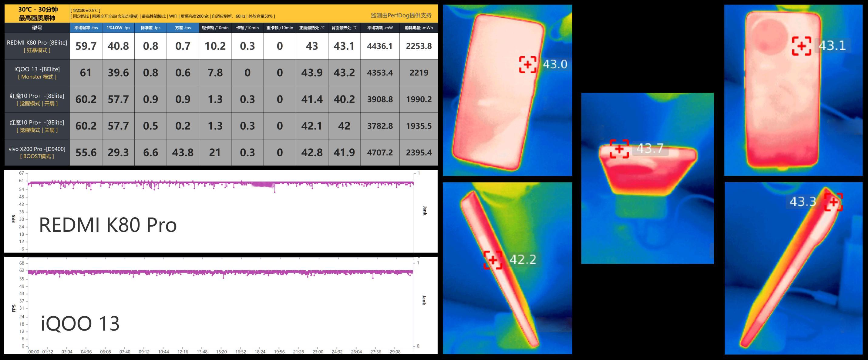This screenshot has width=868, height=360.
Task: Open the side-view thermal image reading 43.3
Action: (793, 268)
